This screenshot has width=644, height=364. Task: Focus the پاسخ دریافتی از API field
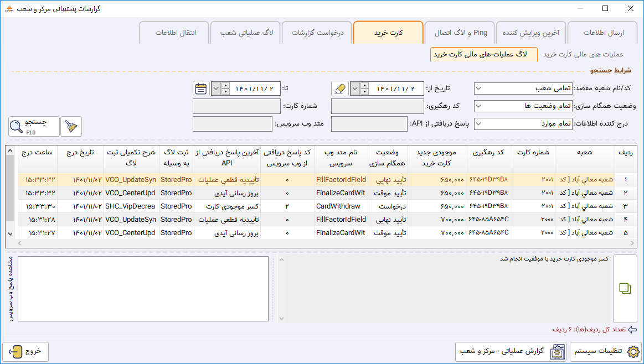tap(369, 123)
